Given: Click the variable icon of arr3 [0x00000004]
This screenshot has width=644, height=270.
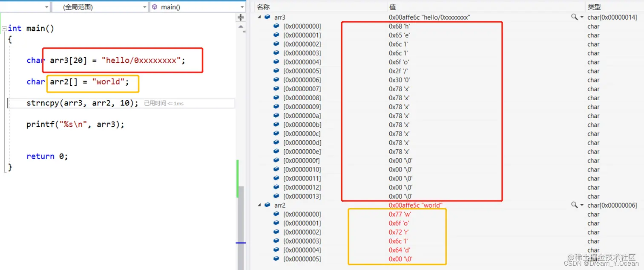Looking at the screenshot, I should [276, 62].
